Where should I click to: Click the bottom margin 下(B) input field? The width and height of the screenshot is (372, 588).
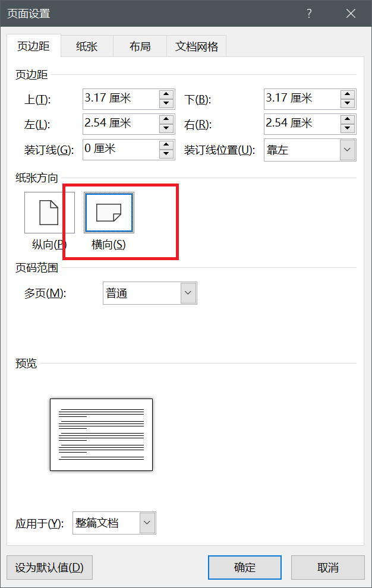point(302,99)
